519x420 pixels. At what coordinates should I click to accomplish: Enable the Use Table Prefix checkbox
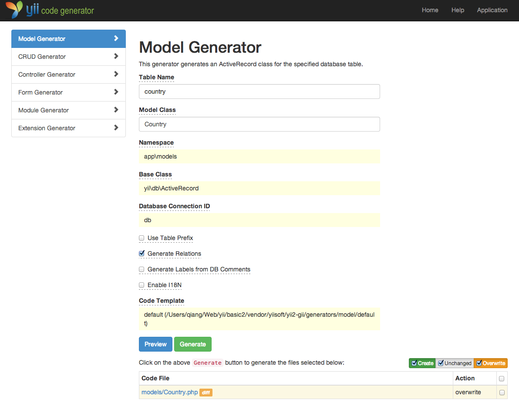coord(142,238)
